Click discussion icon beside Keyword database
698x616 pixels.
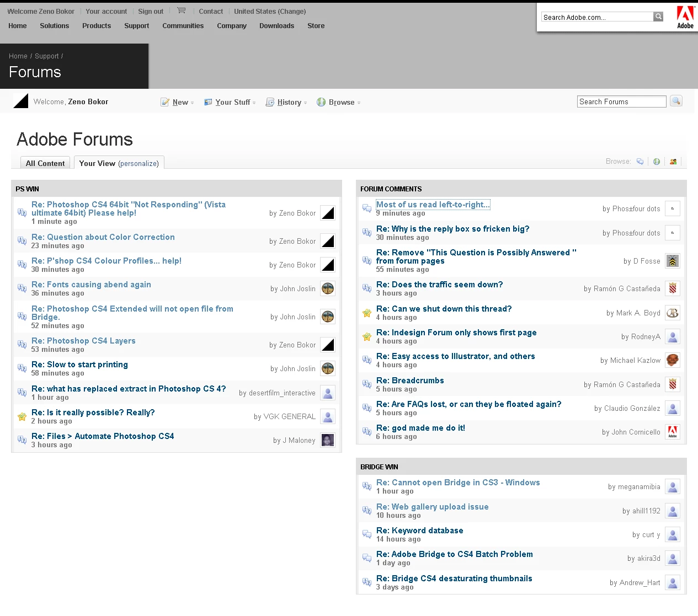(367, 534)
